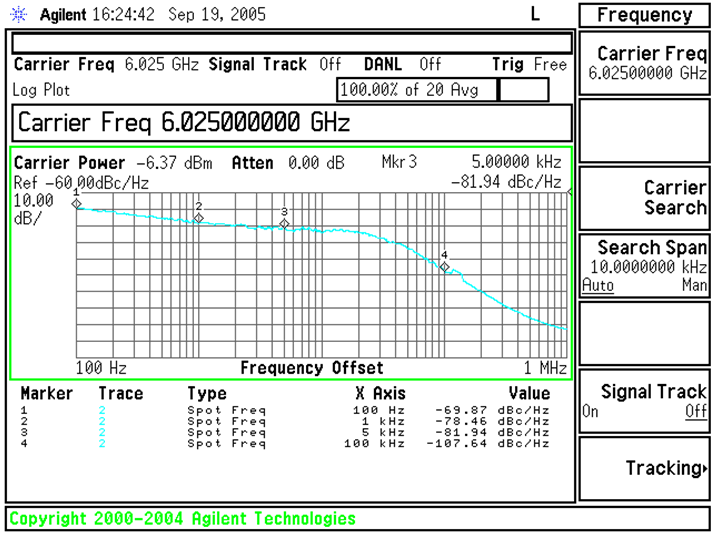This screenshot has width=714, height=534.
Task: Click marker 3 diamond at 5 kHz
Action: [x=284, y=224]
